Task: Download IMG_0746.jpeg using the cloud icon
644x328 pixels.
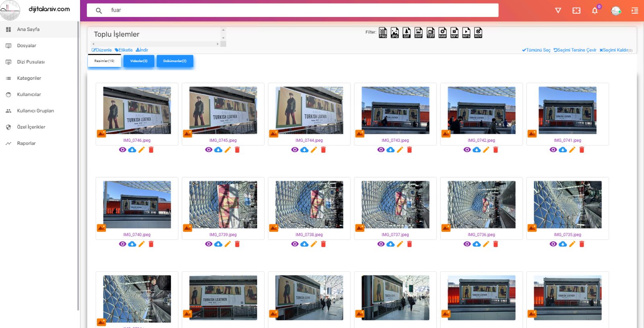Action: coord(132,150)
